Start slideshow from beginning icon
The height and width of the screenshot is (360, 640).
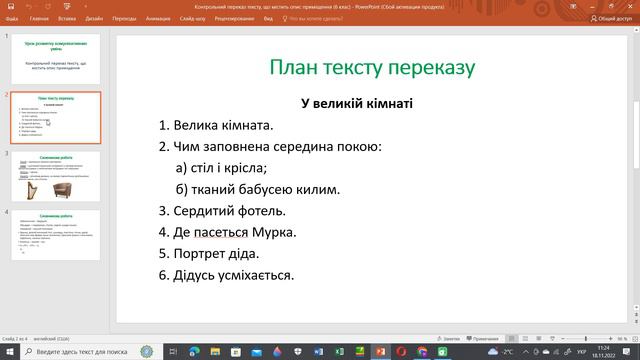click(67, 6)
